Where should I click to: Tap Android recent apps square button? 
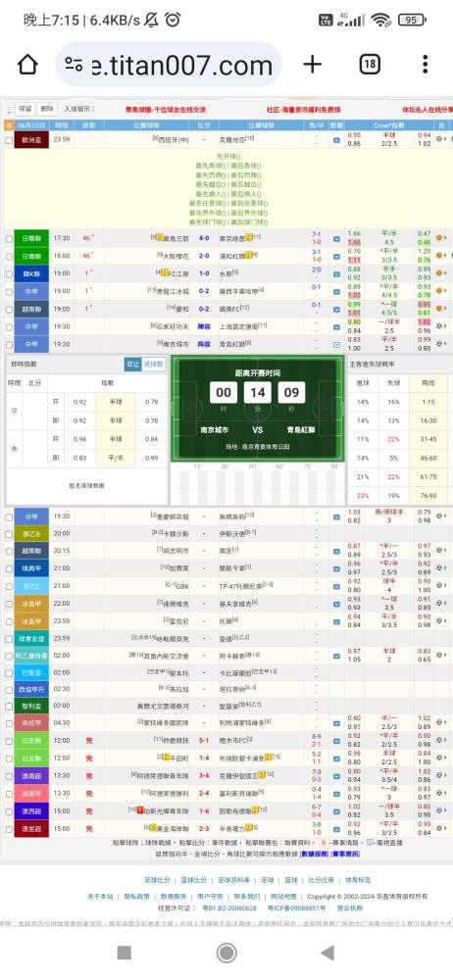124,953
